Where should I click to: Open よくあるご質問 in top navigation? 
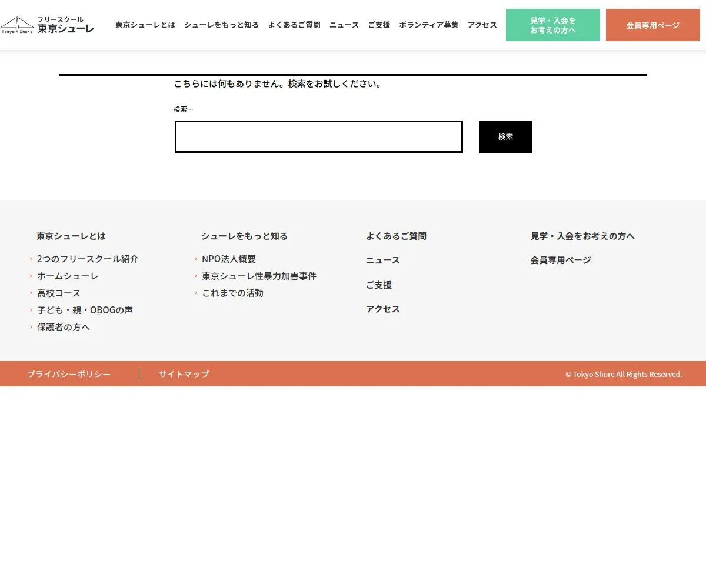pyautogui.click(x=294, y=25)
